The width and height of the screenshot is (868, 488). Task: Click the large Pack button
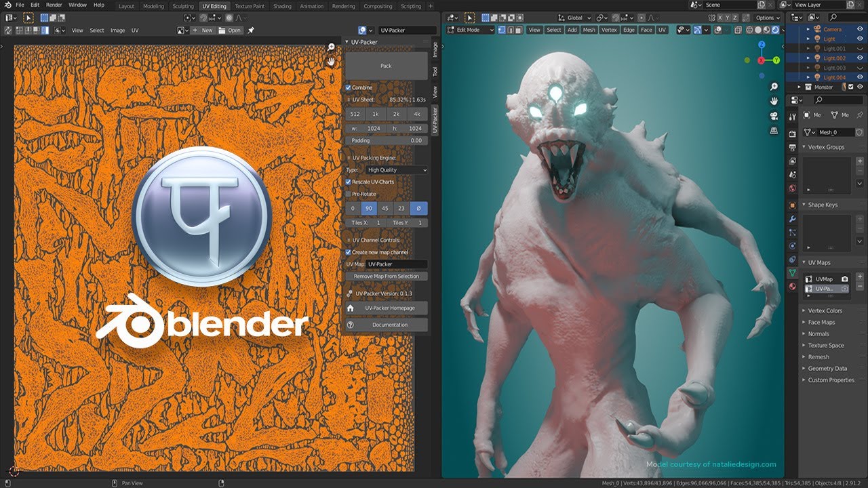point(387,66)
